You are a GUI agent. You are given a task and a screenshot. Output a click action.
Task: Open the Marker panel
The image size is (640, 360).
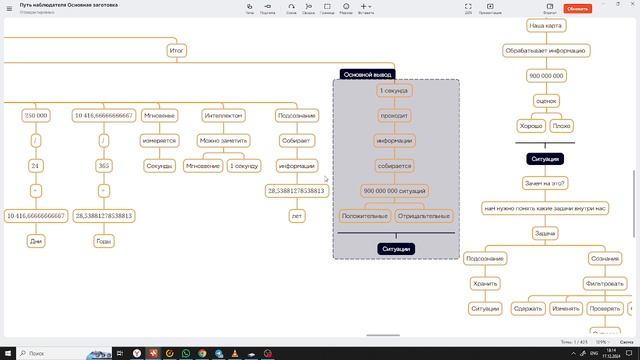[346, 8]
